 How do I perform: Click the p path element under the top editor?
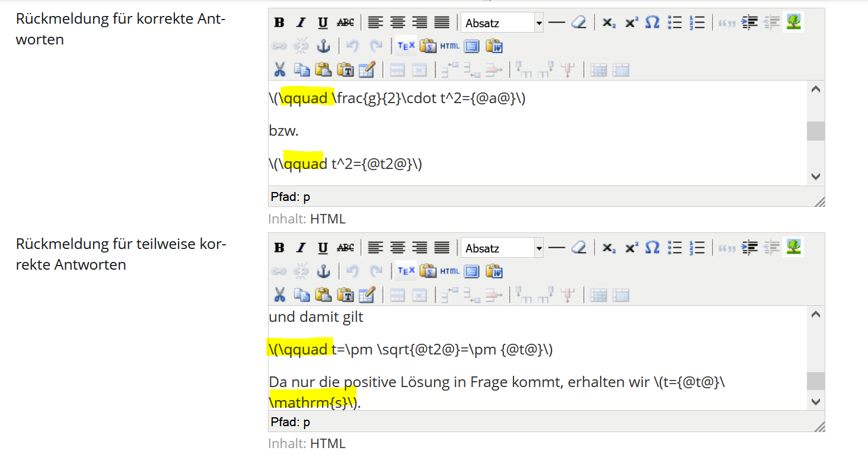pos(307,197)
